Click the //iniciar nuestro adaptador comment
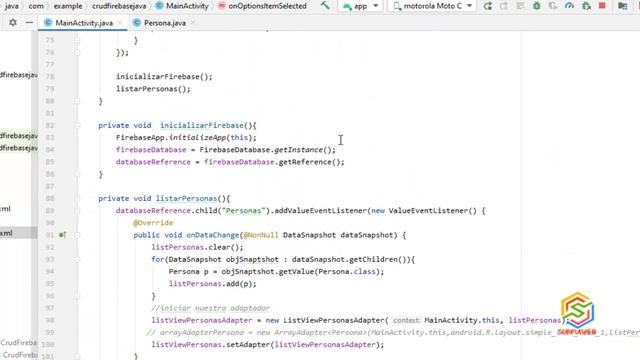 coord(211,308)
